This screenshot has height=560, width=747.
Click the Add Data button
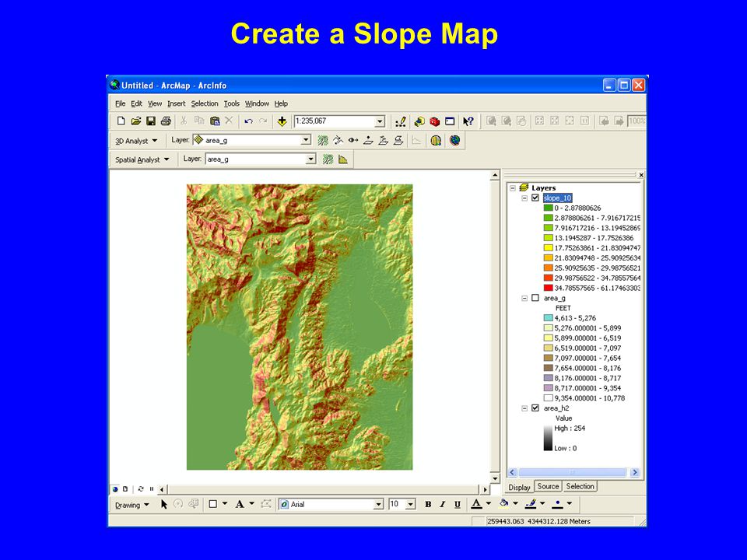click(282, 121)
